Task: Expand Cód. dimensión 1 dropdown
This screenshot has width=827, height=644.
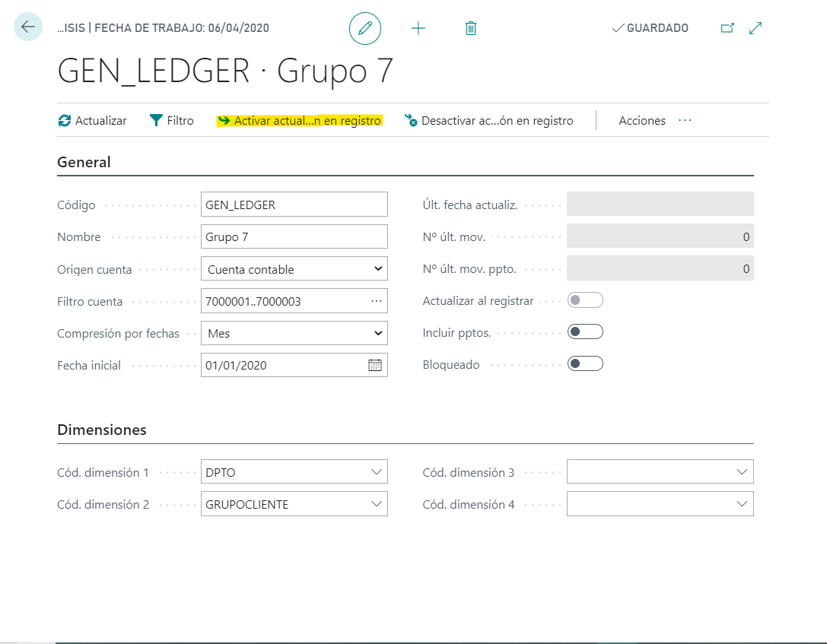Action: click(376, 471)
